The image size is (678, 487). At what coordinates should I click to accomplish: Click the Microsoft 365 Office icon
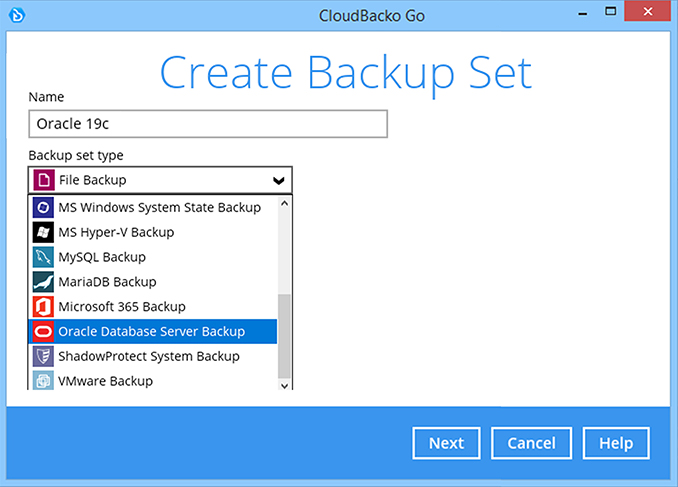(x=43, y=307)
